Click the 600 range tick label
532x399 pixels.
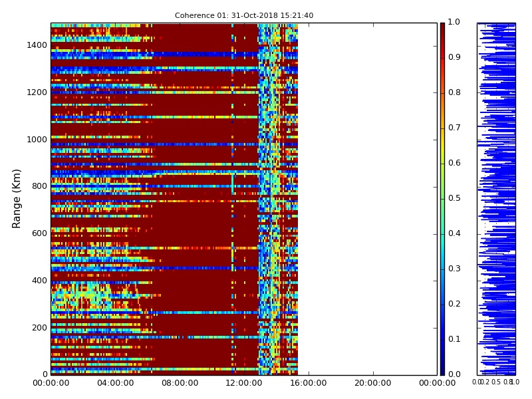[40, 233]
